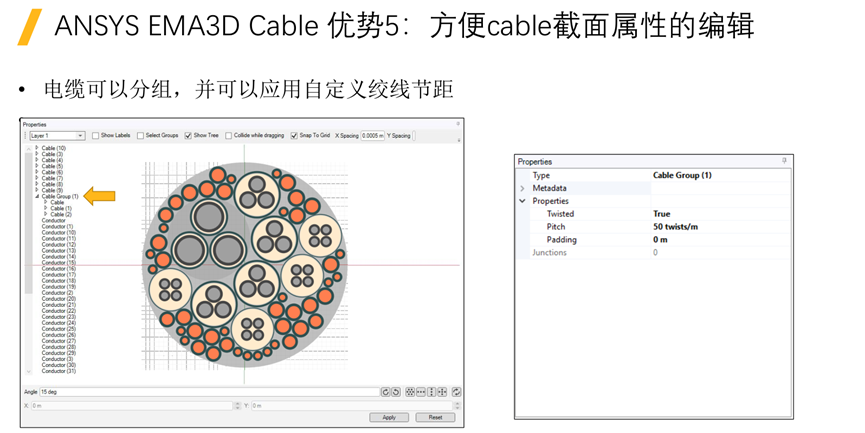Image resolution: width=865 pixels, height=433 pixels.
Task: Select Cable (7) in the tree
Action: click(x=52, y=178)
